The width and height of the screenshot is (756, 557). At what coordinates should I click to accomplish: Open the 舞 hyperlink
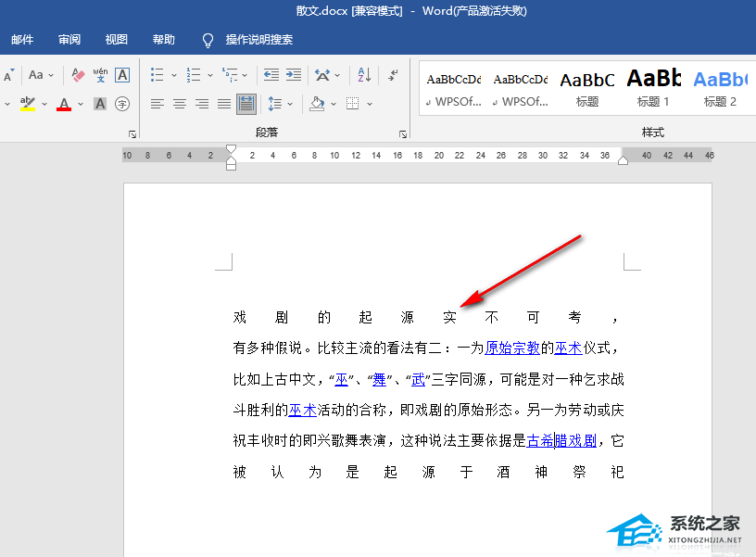pyautogui.click(x=380, y=380)
